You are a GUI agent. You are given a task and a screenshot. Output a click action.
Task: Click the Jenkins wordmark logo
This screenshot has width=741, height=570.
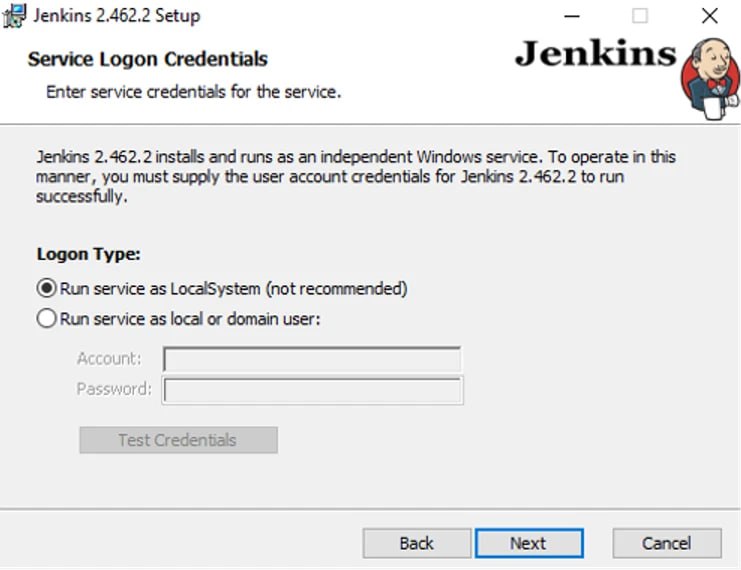[x=595, y=53]
